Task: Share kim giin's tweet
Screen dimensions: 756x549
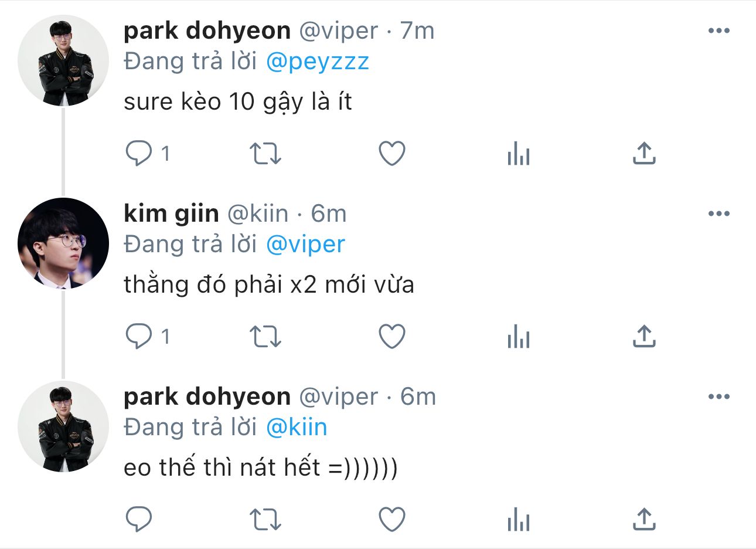Action: click(644, 336)
